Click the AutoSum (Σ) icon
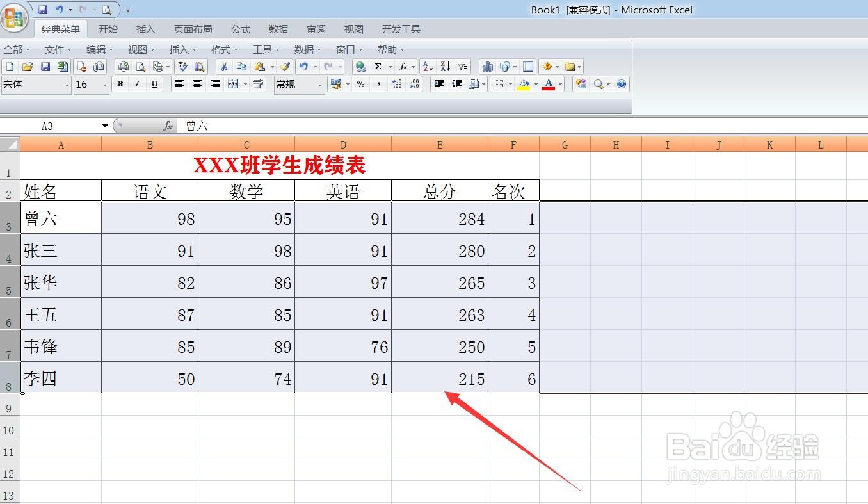Image resolution: width=868 pixels, height=504 pixels. tap(378, 66)
